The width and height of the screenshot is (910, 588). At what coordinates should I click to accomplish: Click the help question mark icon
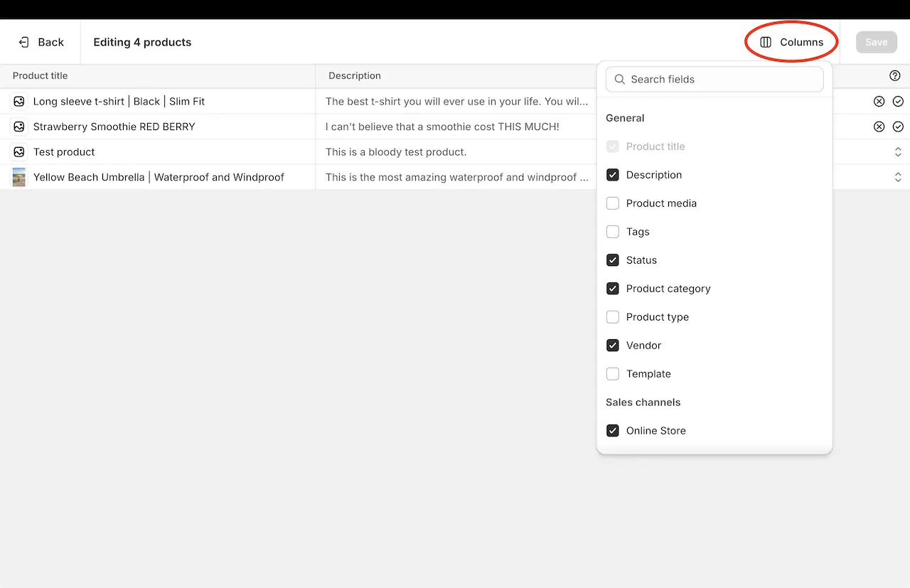pyautogui.click(x=894, y=75)
